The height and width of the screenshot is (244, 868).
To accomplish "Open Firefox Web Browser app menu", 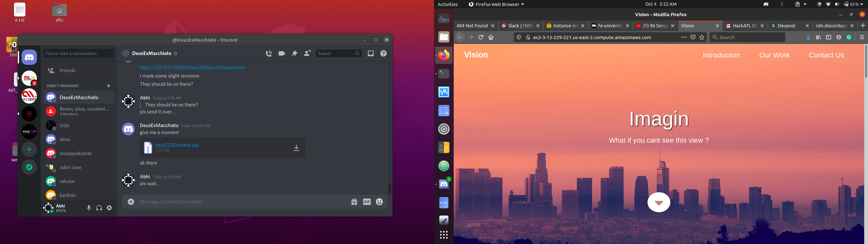I will (x=496, y=4).
